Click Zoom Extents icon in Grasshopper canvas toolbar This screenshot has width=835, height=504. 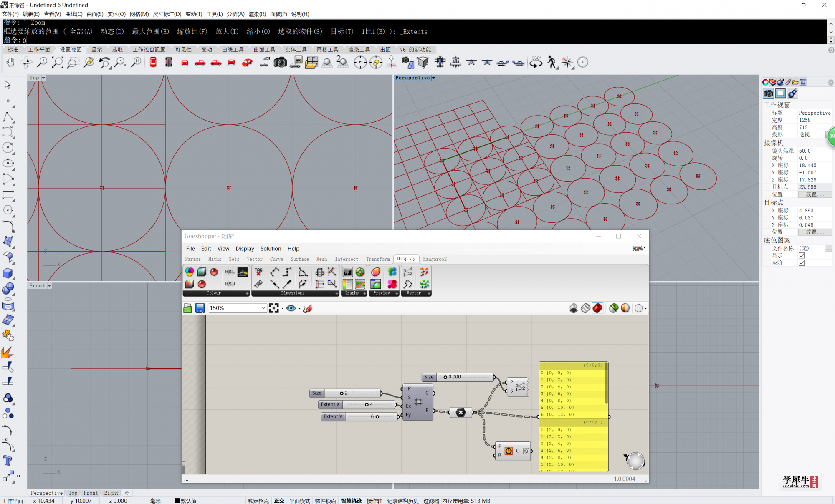(x=274, y=308)
